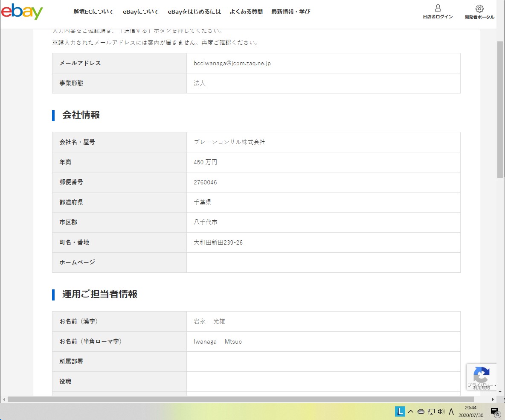
Task: Select the address 大和田新田239-26
Action: [218, 242]
